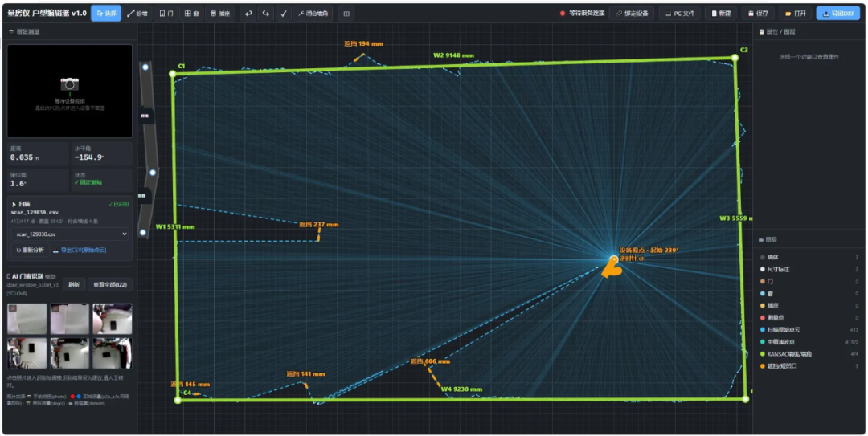Select corner point C2
Screen dimensions: 868x436
[735, 58]
